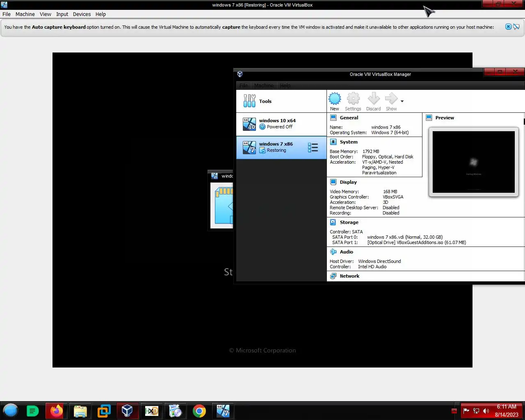The width and height of the screenshot is (525, 420).
Task: Open the Network settings heading link
Action: [349, 276]
